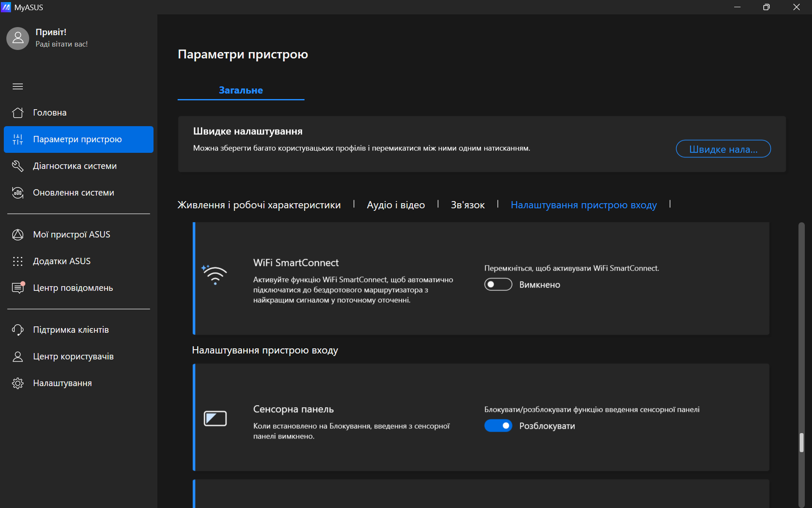Toggle the Сенсорна панель lock switch
The image size is (812, 508).
pos(498,425)
